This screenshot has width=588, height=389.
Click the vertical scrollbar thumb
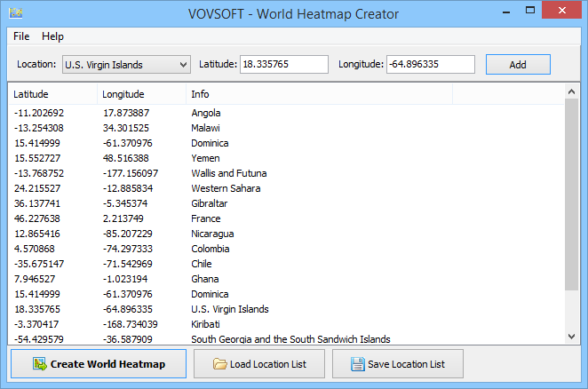tap(571, 194)
